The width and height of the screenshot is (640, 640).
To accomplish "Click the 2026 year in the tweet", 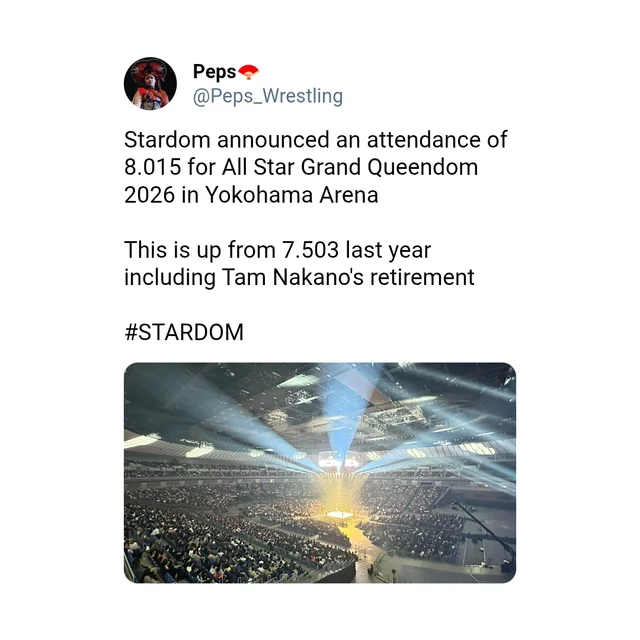I will [x=149, y=195].
